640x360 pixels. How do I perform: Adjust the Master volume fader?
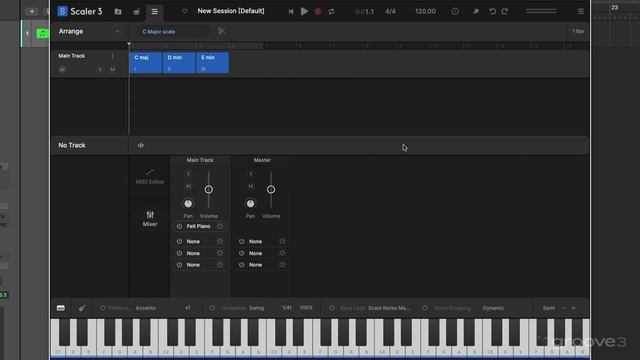pyautogui.click(x=271, y=189)
